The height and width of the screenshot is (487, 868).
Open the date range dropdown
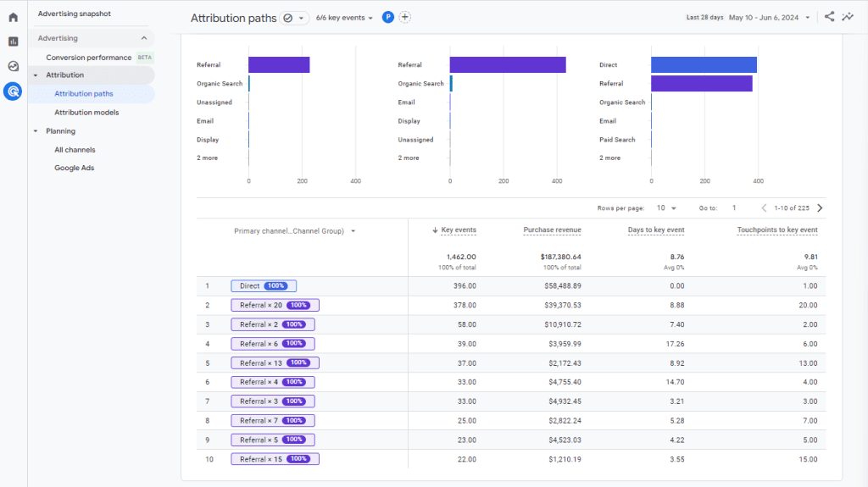(770, 18)
